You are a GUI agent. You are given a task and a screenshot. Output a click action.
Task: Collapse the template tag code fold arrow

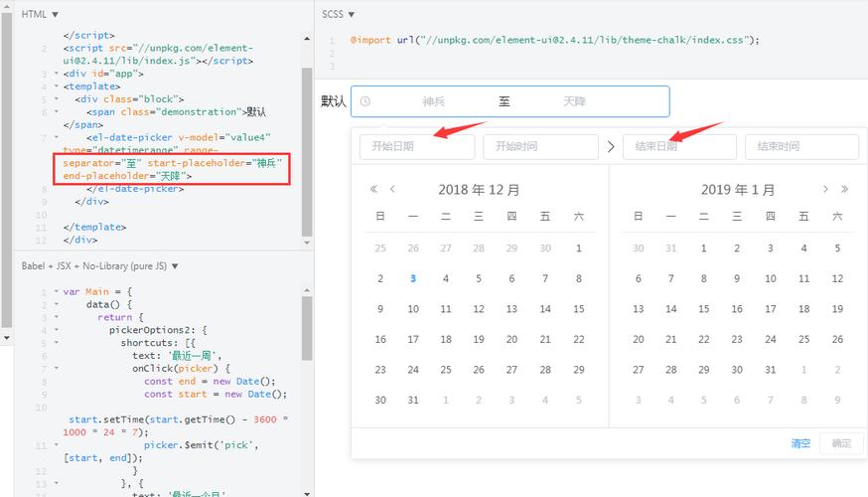(x=55, y=86)
